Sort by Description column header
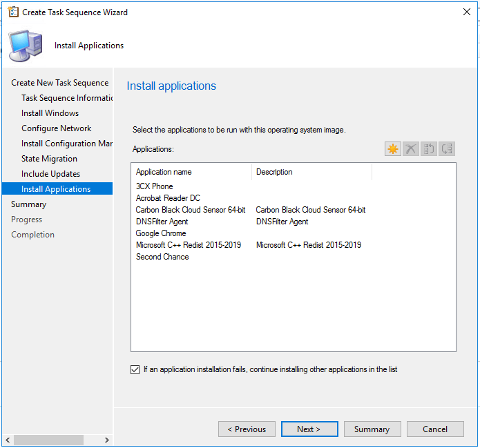 (x=311, y=172)
